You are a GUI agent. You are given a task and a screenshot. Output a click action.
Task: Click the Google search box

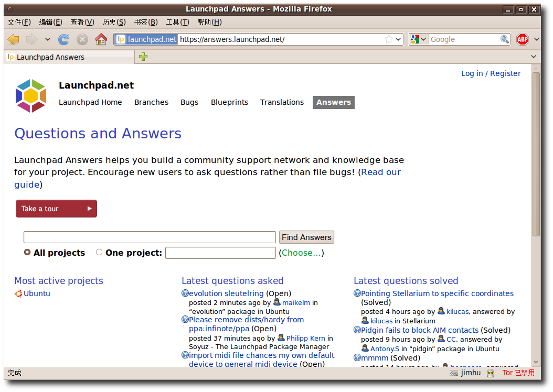464,39
